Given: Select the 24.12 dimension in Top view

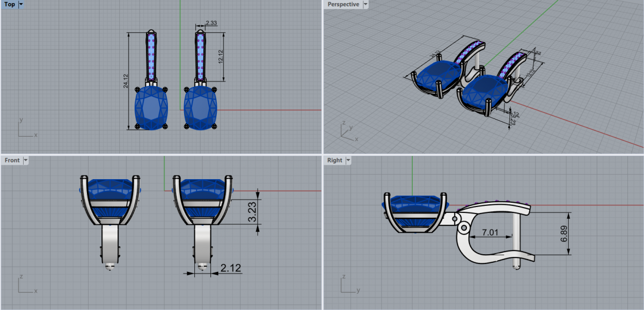Looking at the screenshot, I should (126, 82).
